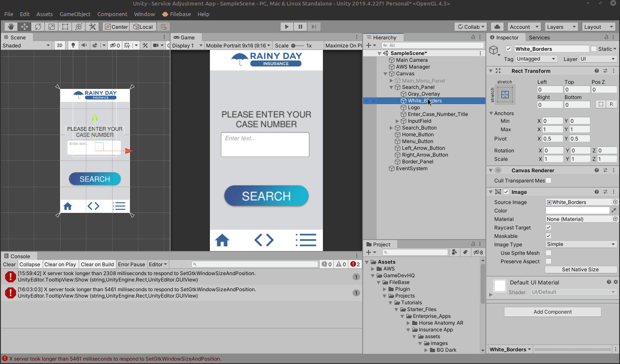The width and height of the screenshot is (620, 364).
Task: Toggle scene grid visibility icon
Action: click(127, 45)
